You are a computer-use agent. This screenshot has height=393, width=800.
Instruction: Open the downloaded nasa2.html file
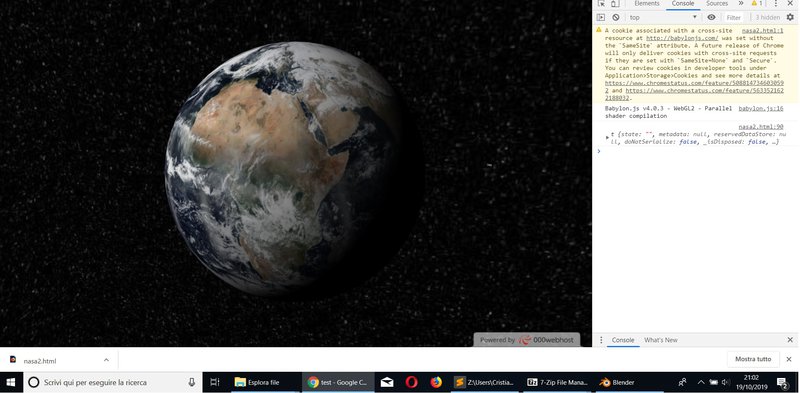40,361
